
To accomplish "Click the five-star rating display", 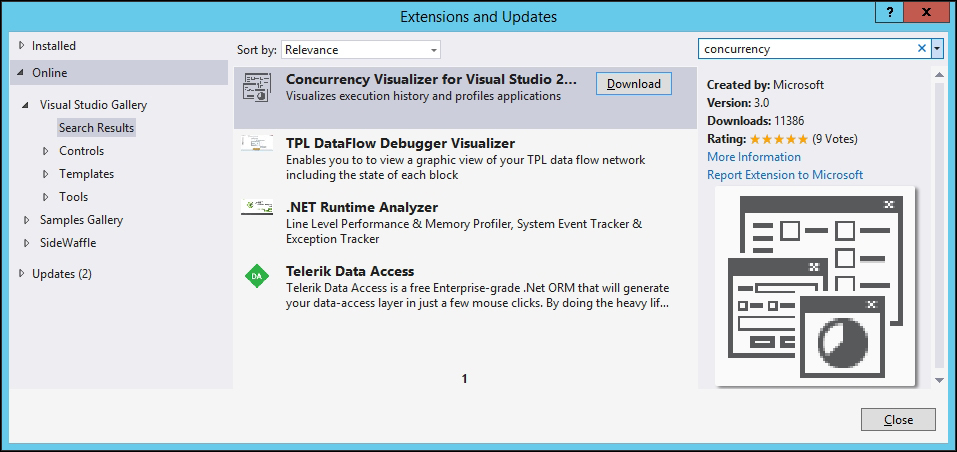I will tap(777, 139).
